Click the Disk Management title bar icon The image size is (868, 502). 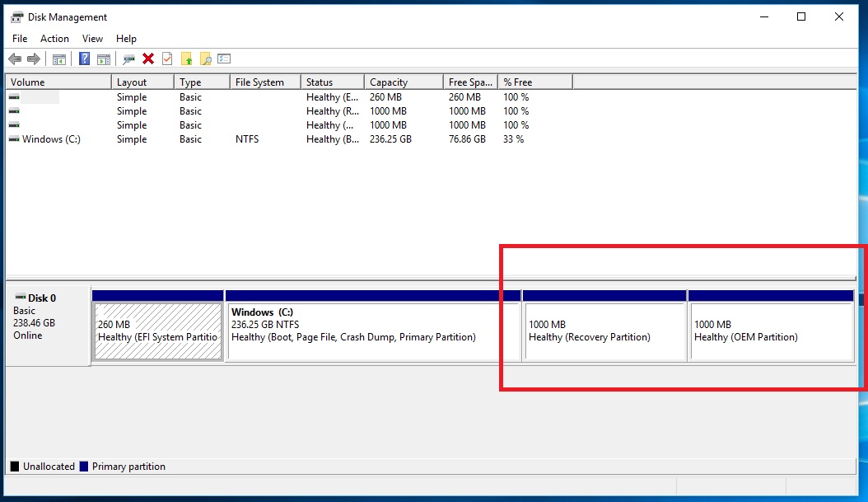[17, 17]
